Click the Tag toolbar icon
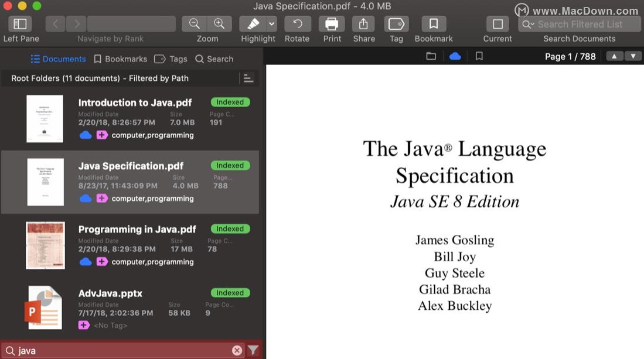Screen dimensions: 644x359 (396, 24)
